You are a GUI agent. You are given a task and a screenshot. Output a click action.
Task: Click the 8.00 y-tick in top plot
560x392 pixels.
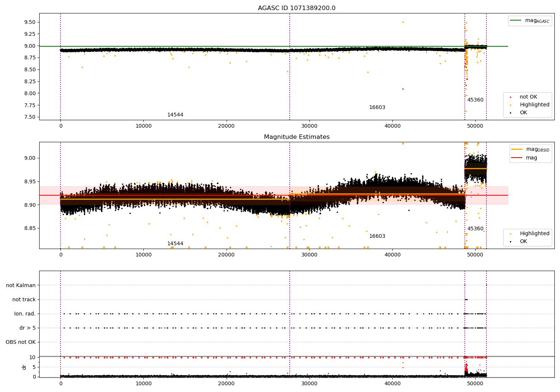pyautogui.click(x=30, y=94)
